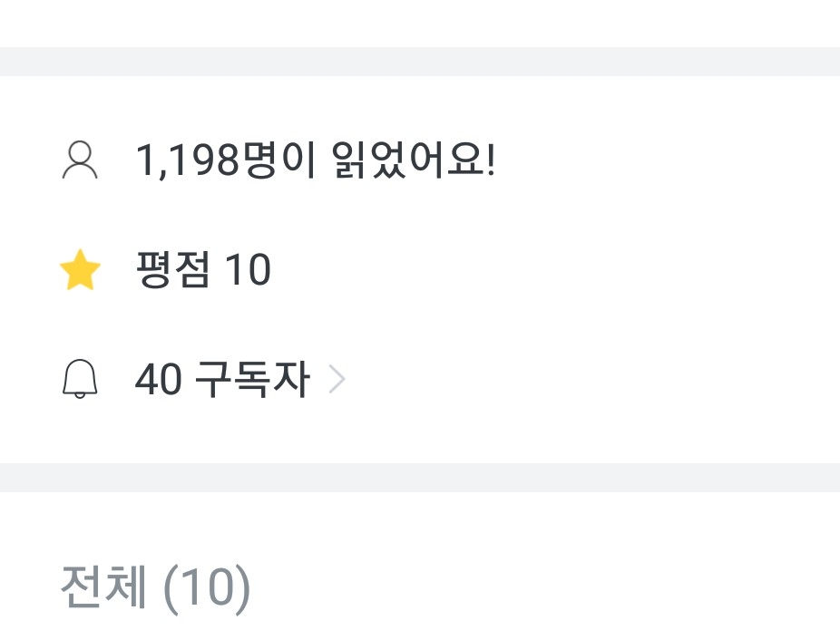Click the gray divider above 전체 section
The image size is (840, 630).
[420, 478]
